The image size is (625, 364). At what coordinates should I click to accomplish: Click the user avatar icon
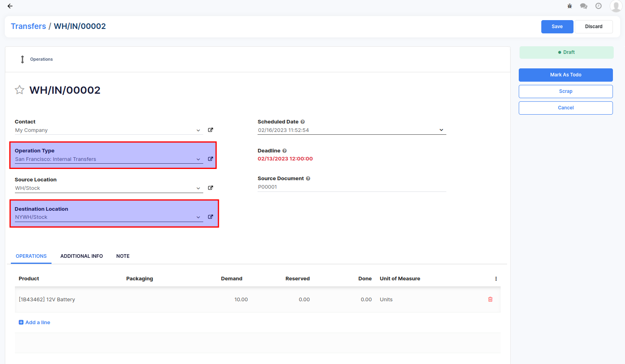click(x=615, y=6)
